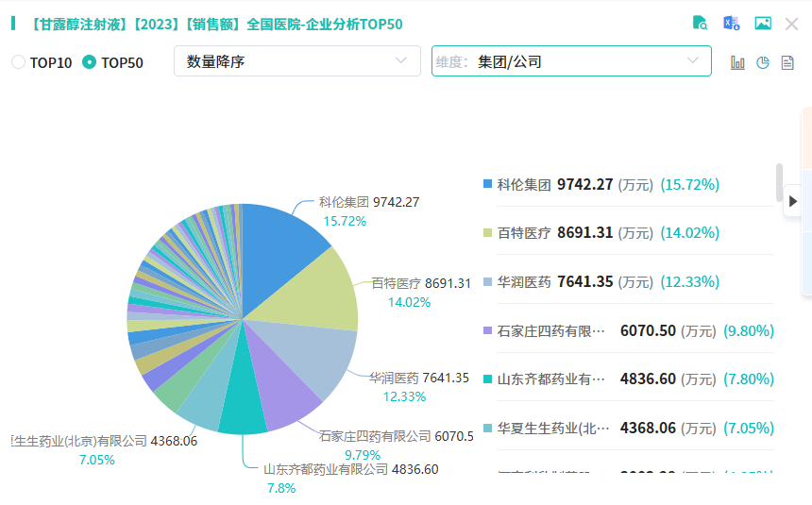Click the 科伦集团 blue legend swatch
Screen dimensions: 812x505
pos(487,184)
